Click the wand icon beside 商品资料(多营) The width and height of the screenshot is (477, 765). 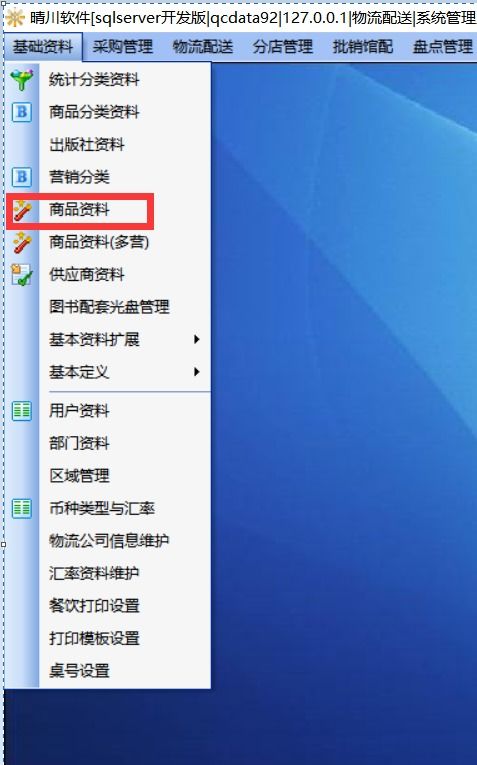click(22, 242)
